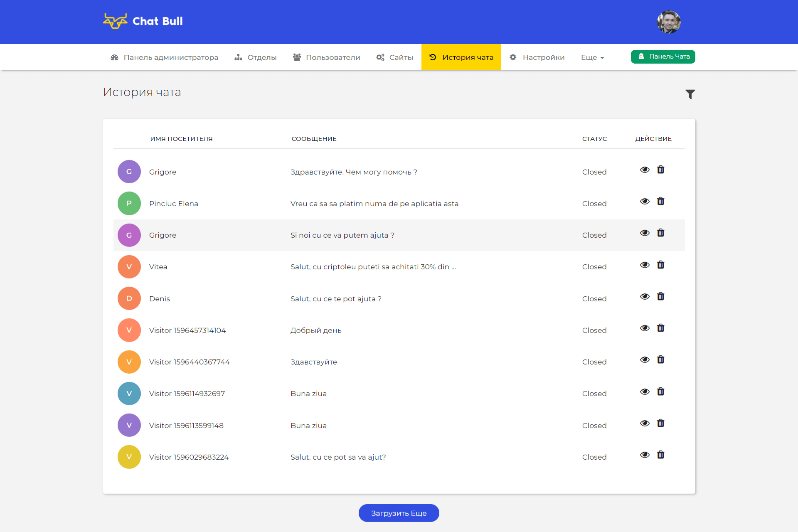798x532 pixels.
Task: Delete Denis's chat using trash icon
Action: point(660,297)
